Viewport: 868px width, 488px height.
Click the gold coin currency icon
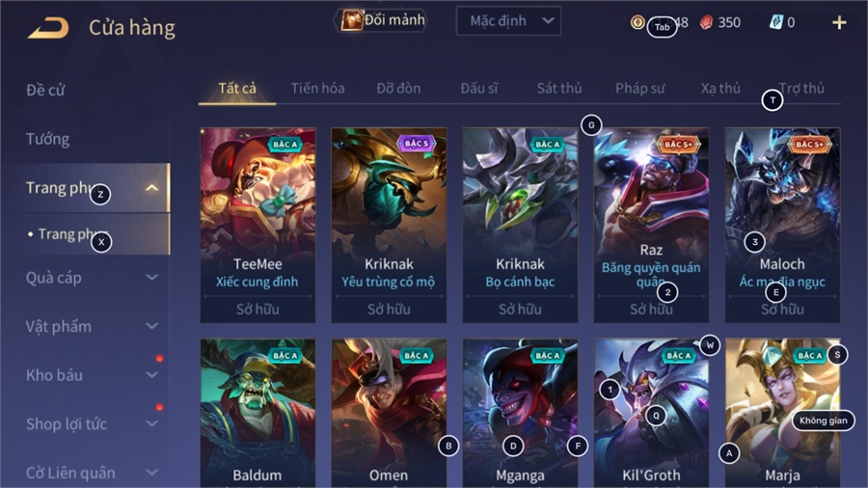point(637,22)
